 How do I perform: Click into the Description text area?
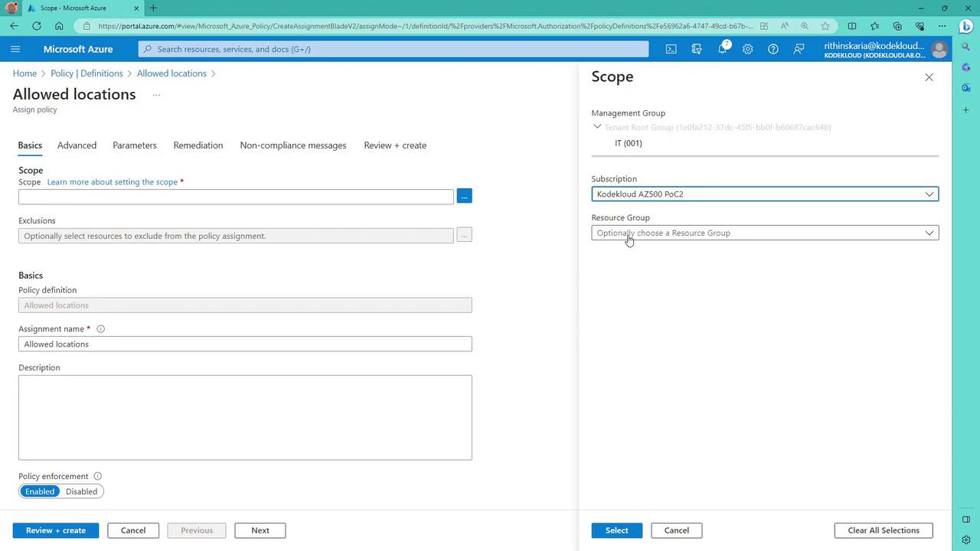(245, 418)
